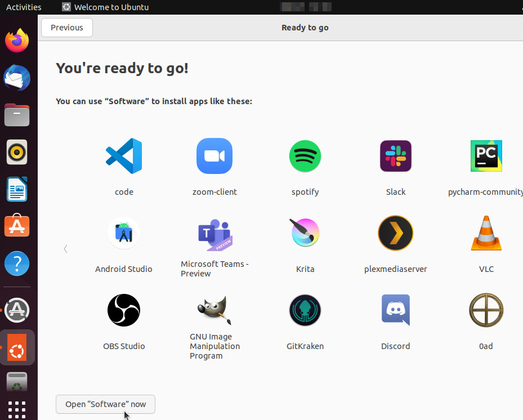Screen dimensions: 523x420
Task: Launch Firefox from the dock
Action: point(17,41)
